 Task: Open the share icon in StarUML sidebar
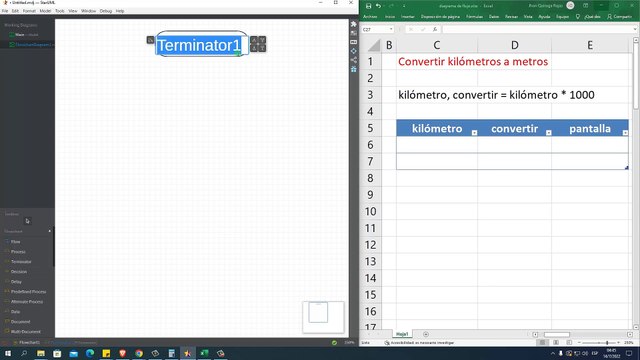point(353,60)
